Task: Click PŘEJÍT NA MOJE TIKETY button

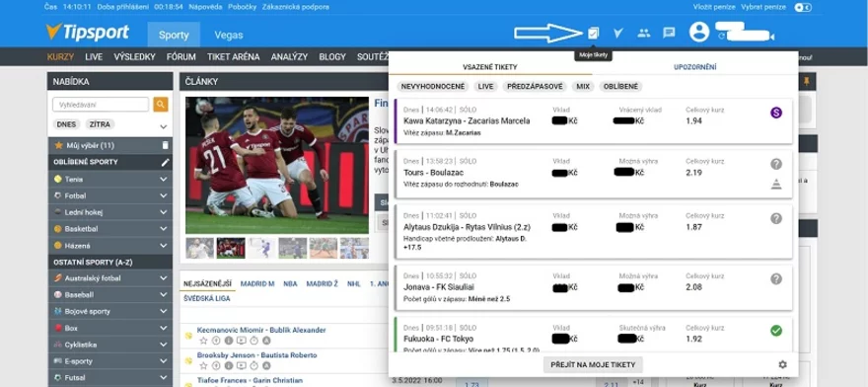Action: (593, 364)
